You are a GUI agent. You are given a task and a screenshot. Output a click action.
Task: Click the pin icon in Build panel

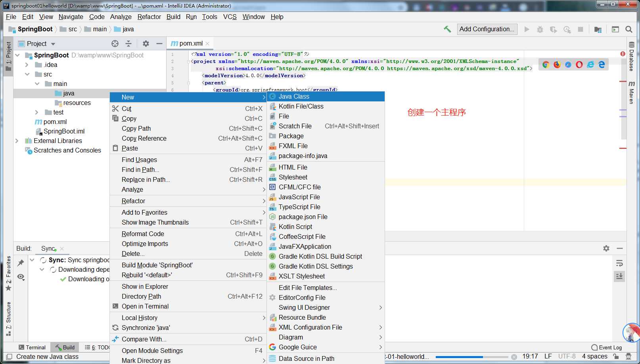(21, 263)
